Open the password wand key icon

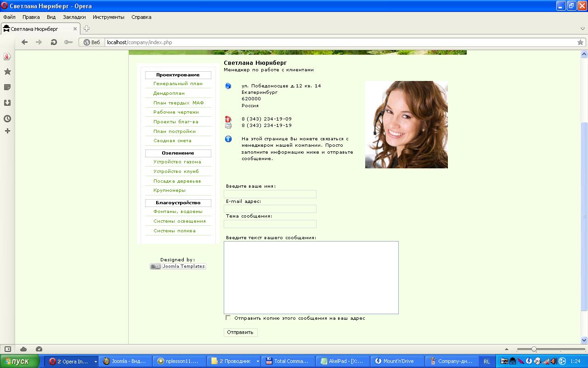click(68, 42)
